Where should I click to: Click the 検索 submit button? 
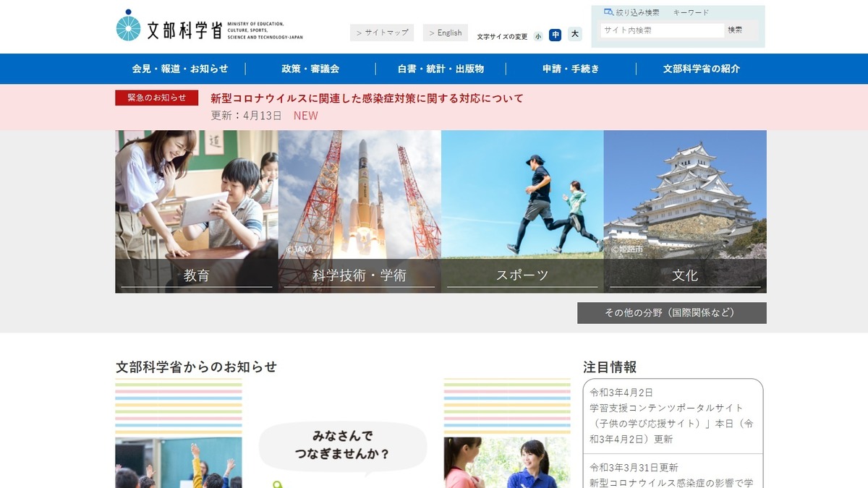pyautogui.click(x=735, y=30)
